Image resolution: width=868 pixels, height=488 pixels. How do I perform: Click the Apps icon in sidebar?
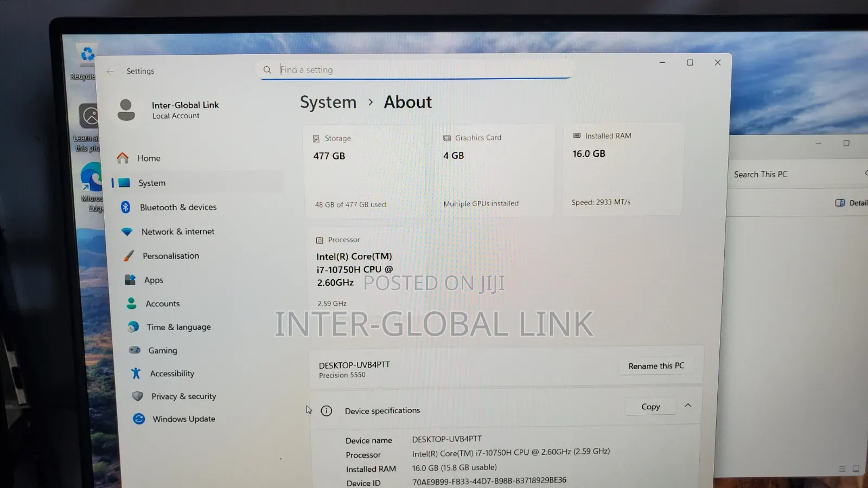(130, 280)
